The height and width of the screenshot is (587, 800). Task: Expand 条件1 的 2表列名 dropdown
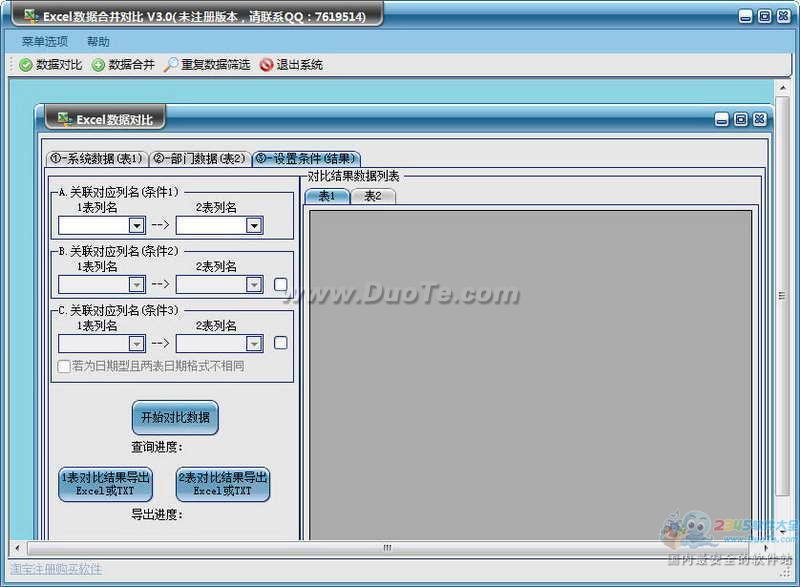(x=254, y=225)
